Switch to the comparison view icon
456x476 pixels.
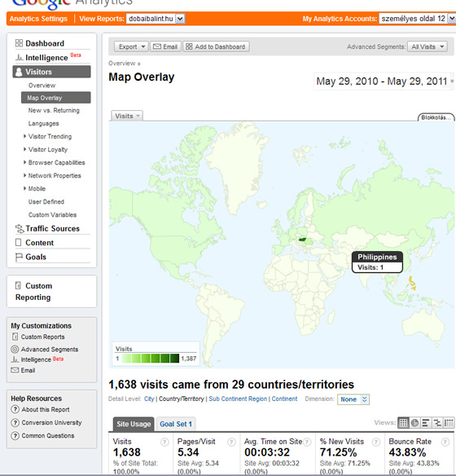coord(437,422)
